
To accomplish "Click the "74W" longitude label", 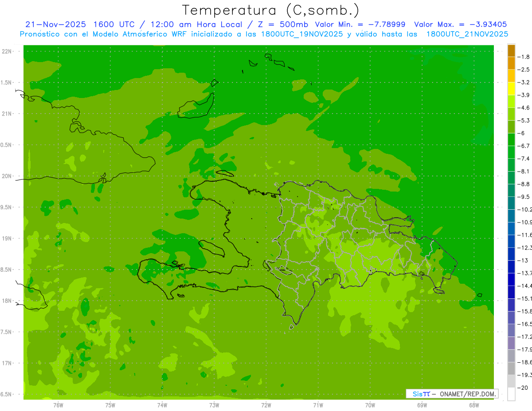I will point(162,405).
